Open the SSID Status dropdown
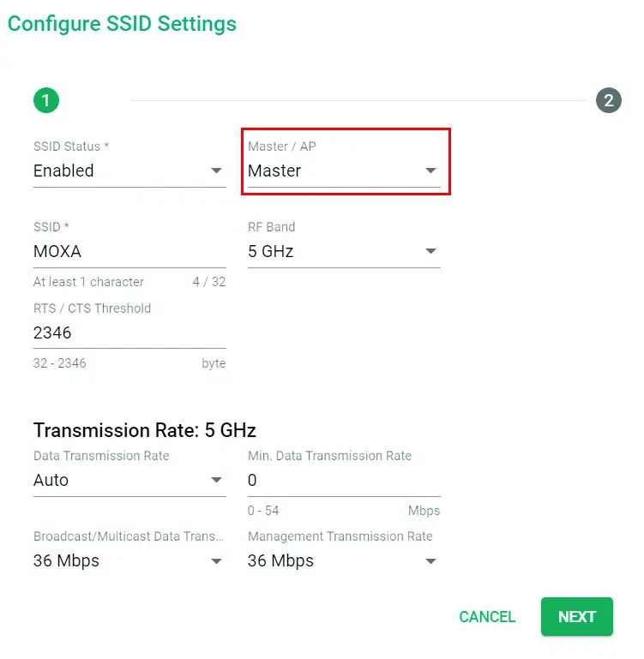 coord(120,171)
